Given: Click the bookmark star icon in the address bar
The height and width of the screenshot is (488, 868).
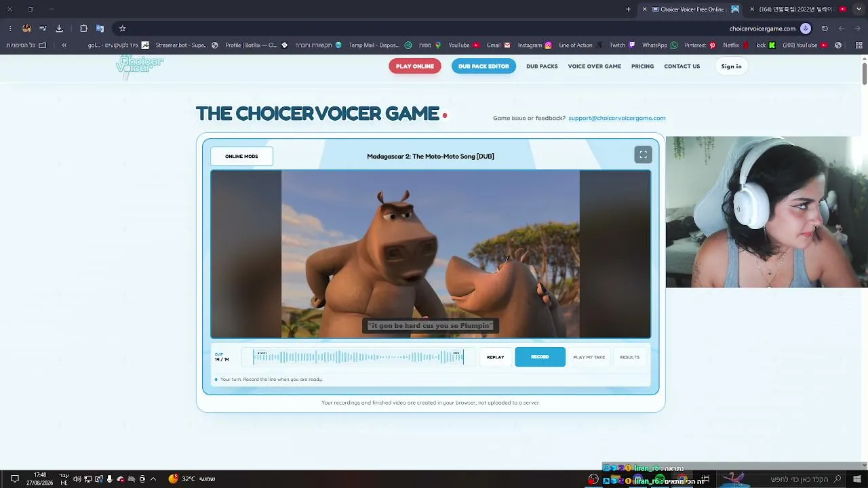Looking at the screenshot, I should tap(122, 28).
